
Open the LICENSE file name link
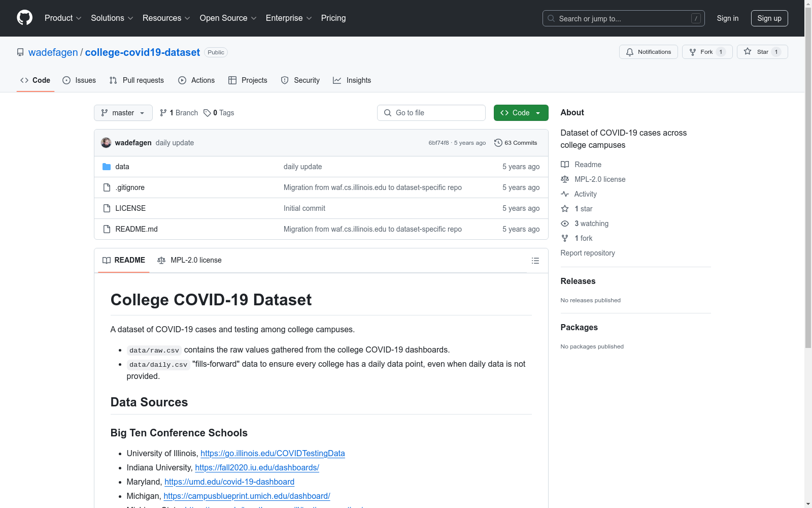130,208
